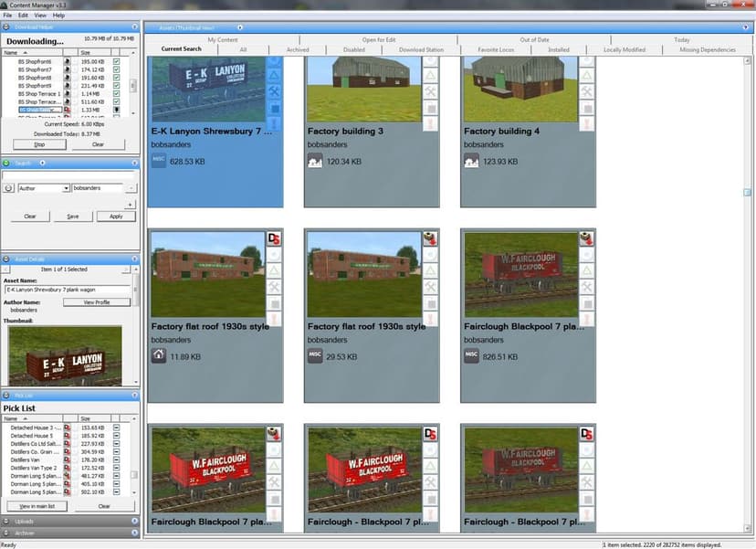Click square icon on Factory building 4 card
Image resolution: width=756 pixels, height=549 pixels.
[586, 108]
